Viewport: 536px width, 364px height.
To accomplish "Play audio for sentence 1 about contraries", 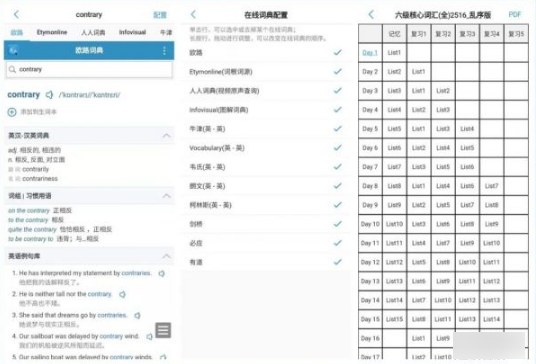I will 161,273.
